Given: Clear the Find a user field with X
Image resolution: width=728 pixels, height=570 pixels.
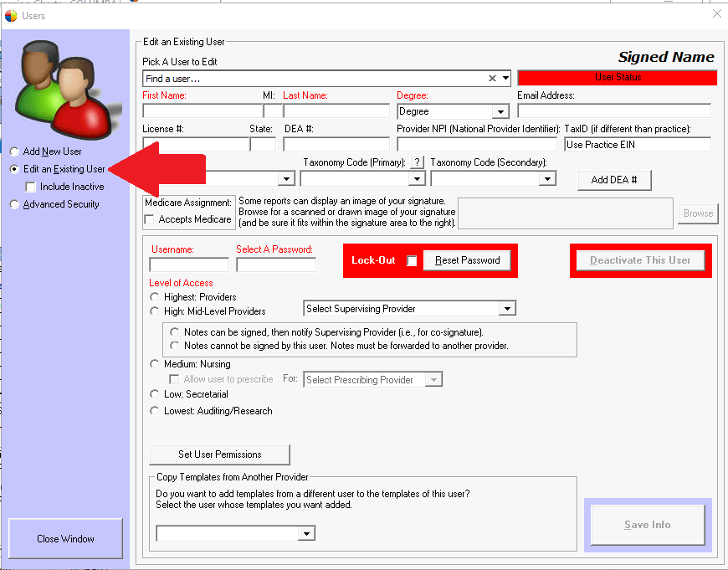Looking at the screenshot, I should (x=492, y=79).
